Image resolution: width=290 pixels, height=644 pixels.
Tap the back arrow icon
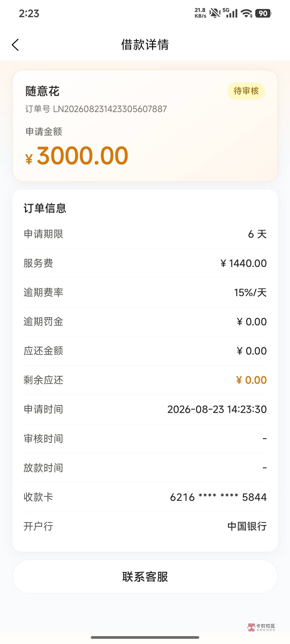tap(15, 45)
